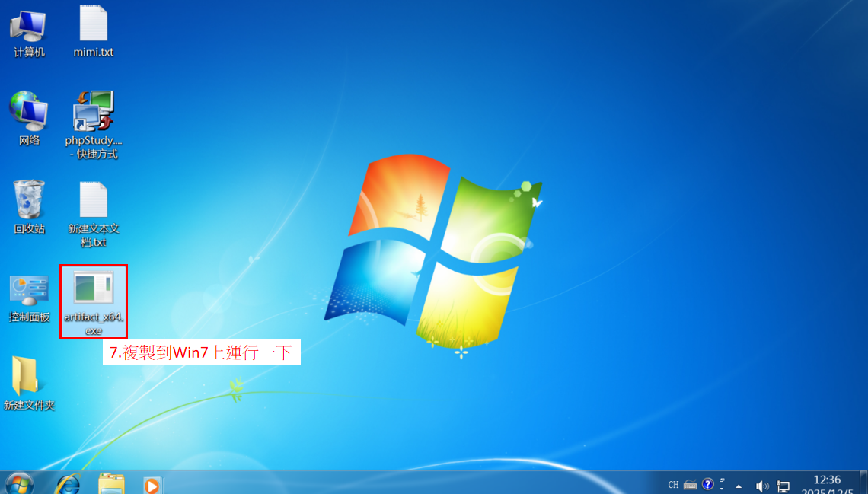Click the keyboard input method icon

point(690,485)
